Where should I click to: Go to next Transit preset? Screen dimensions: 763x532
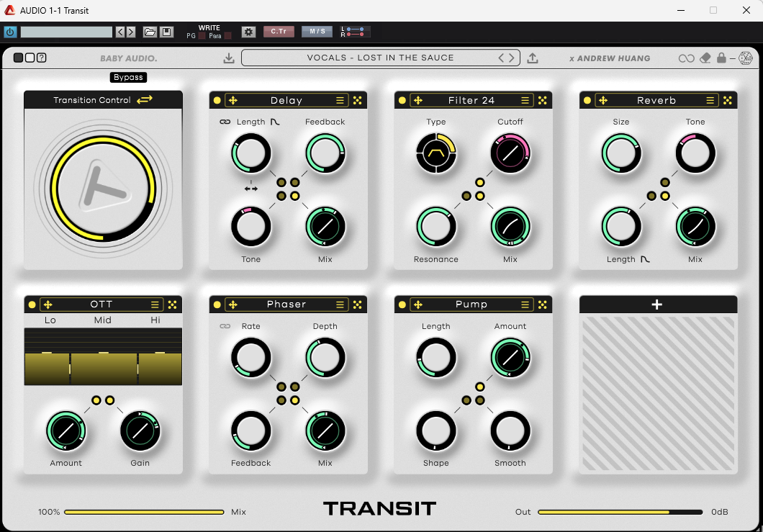pos(511,58)
